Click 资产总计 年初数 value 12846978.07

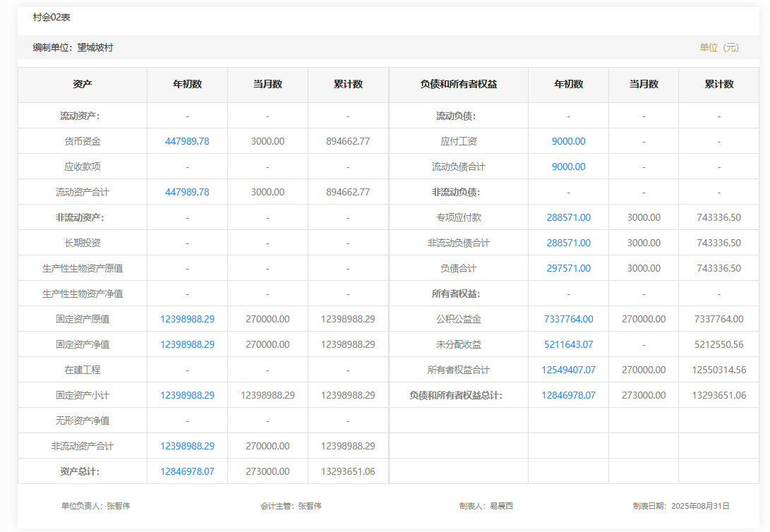click(x=187, y=471)
